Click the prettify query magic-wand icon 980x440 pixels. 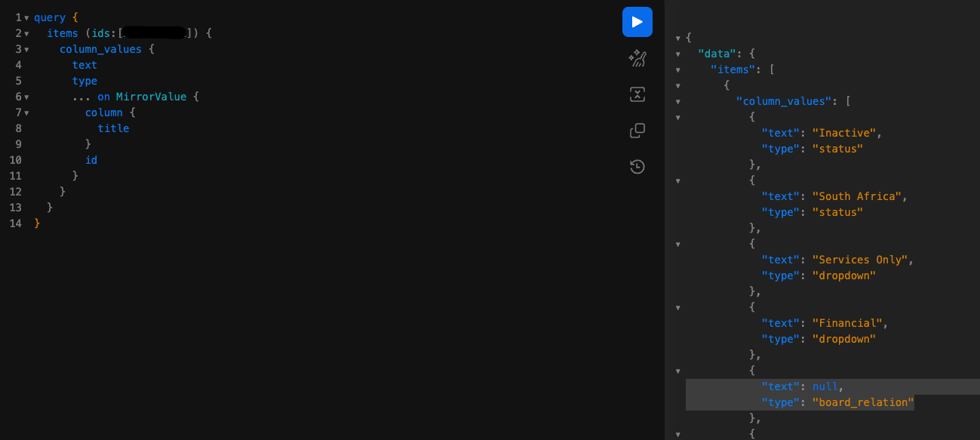[x=637, y=58]
